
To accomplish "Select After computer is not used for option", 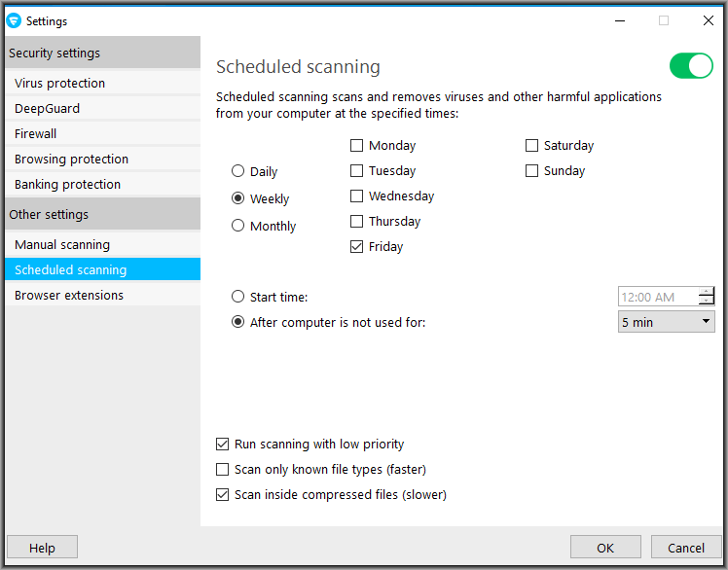I will [237, 322].
